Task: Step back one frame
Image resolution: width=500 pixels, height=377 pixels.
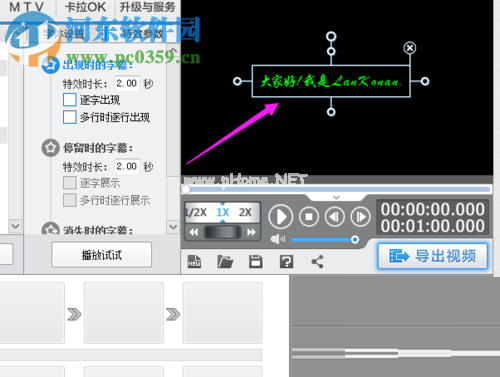Action: coord(334,217)
